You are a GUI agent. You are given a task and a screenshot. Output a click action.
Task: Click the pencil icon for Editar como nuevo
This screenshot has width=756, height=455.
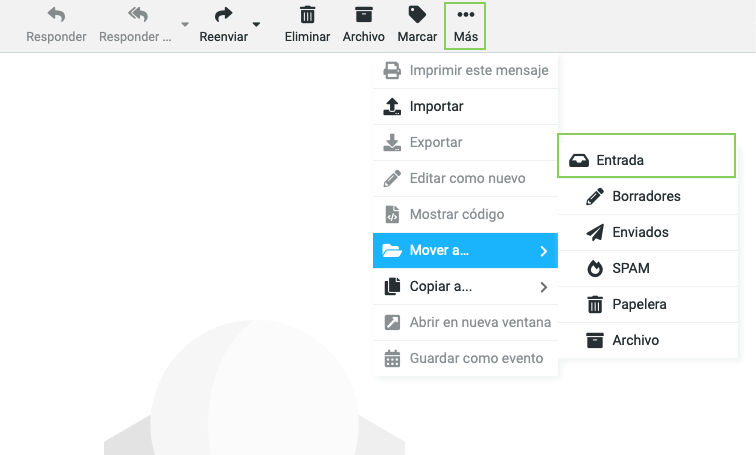point(392,178)
